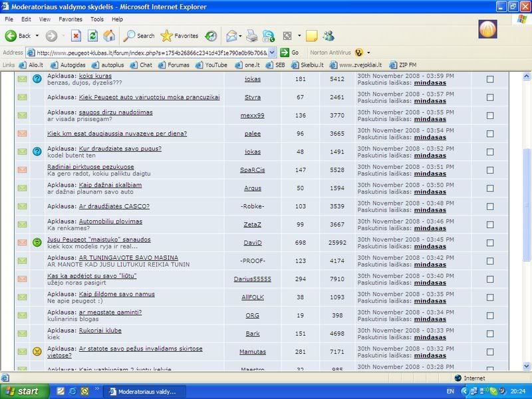
Task: Select checkbox for 'Automobiliu plovimas' row
Action: click(490, 225)
